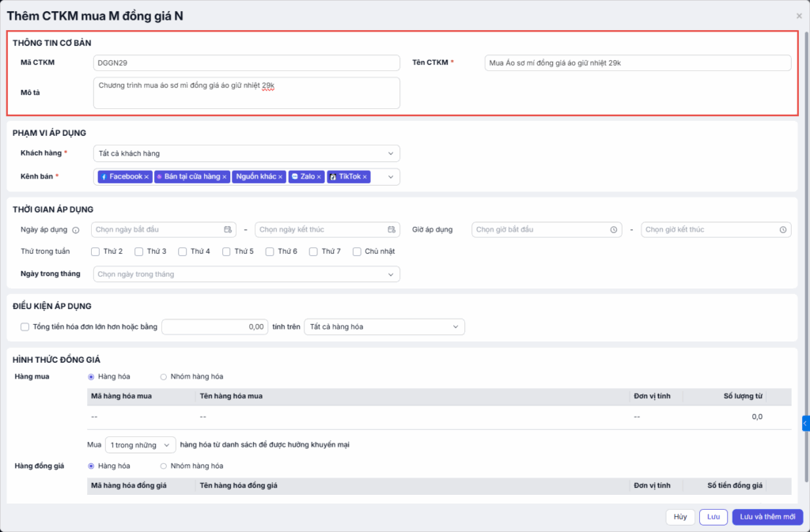Open calendar icon in end date field
The width and height of the screenshot is (810, 532).
pos(392,229)
